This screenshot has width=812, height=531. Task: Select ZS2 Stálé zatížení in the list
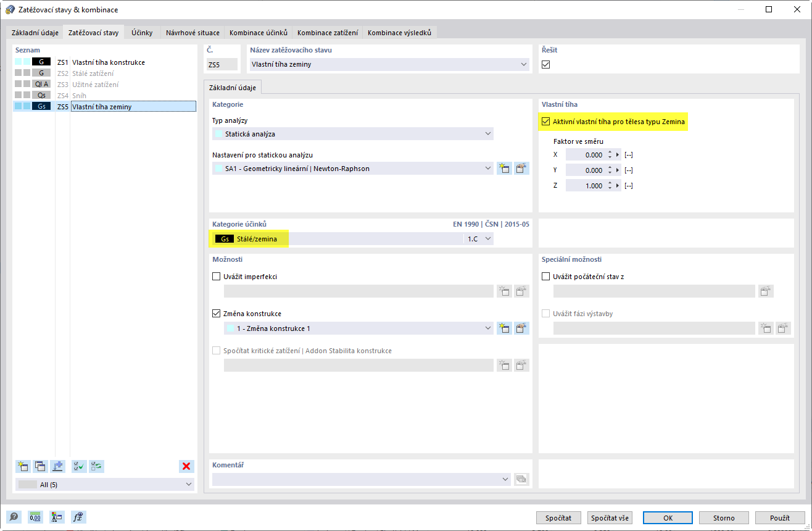click(105, 73)
